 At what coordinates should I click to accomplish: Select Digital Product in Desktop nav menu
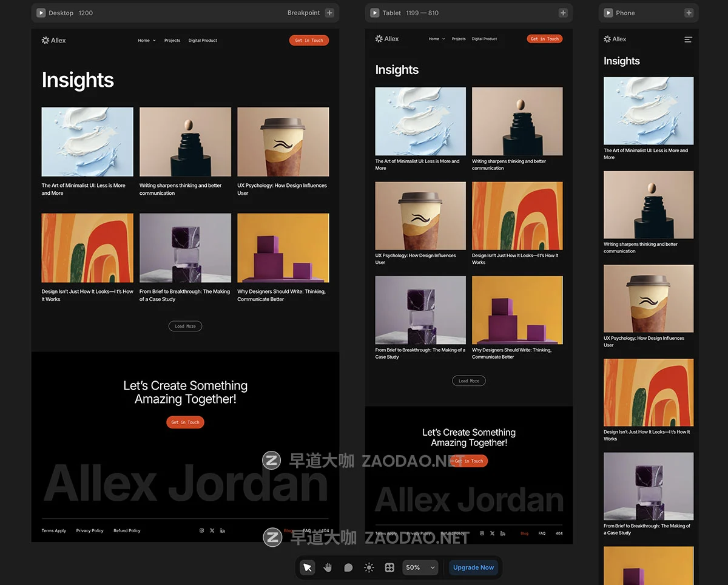click(x=203, y=41)
